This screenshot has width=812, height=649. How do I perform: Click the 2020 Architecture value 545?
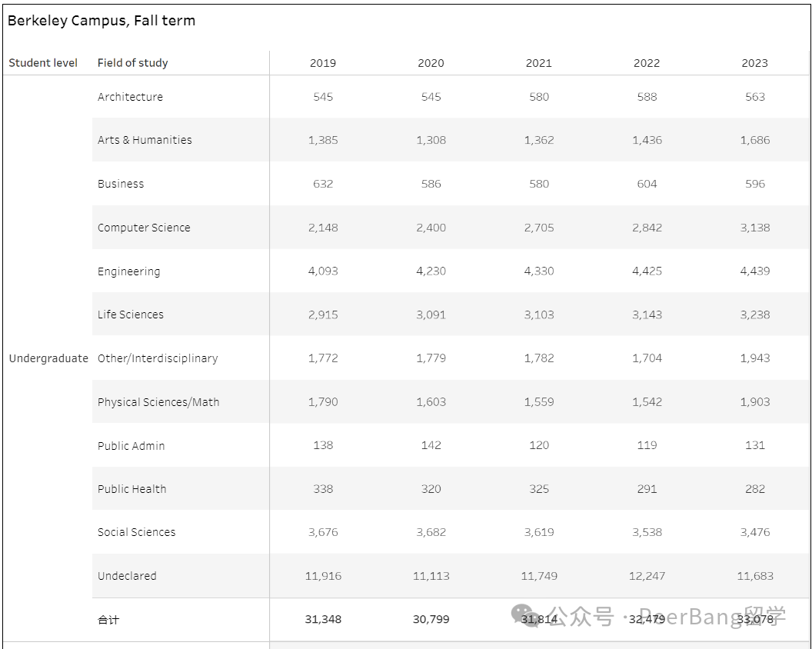pyautogui.click(x=431, y=97)
